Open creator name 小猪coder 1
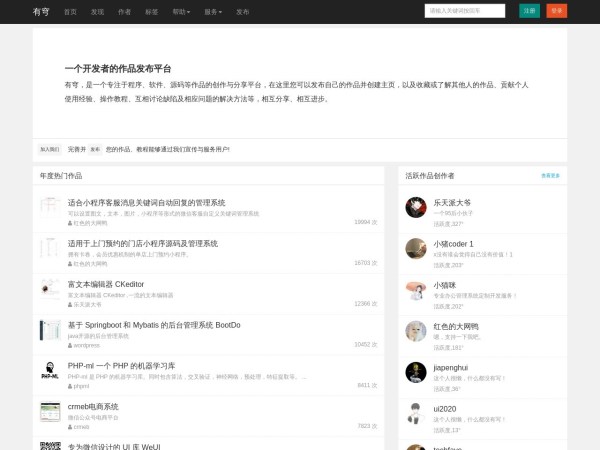This screenshot has width=600, height=450. (x=453, y=244)
